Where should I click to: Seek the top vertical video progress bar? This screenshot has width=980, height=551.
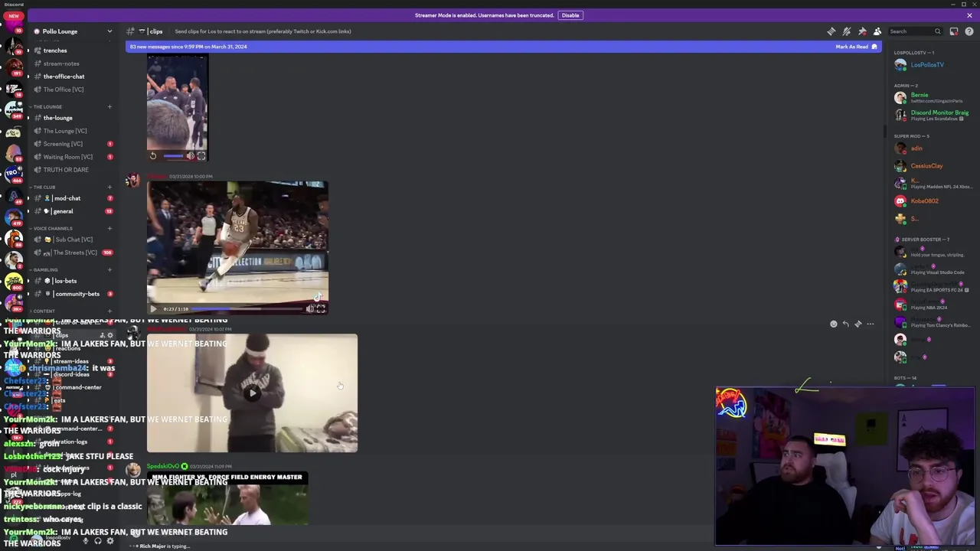point(173,156)
